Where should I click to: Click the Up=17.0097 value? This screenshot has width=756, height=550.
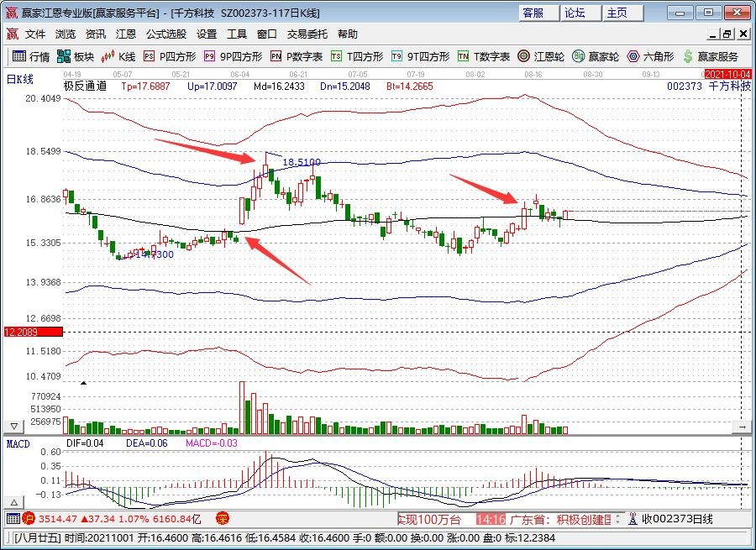(x=213, y=86)
